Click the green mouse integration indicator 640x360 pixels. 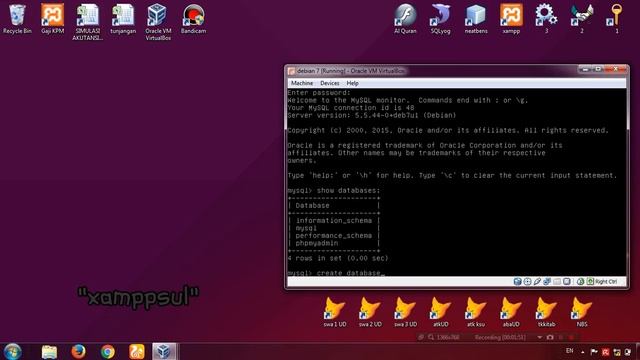click(x=580, y=282)
